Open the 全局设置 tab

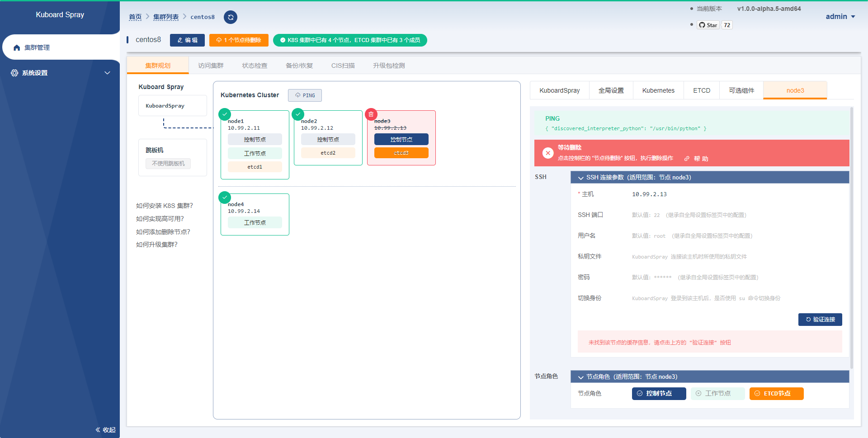click(611, 90)
